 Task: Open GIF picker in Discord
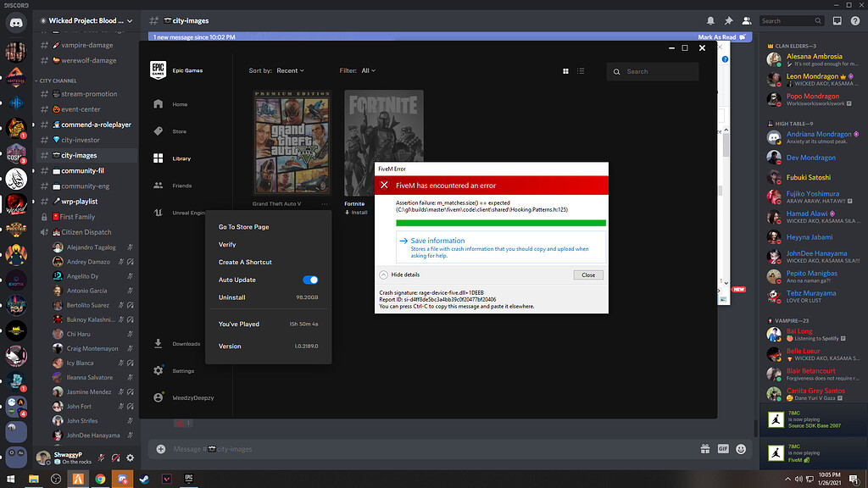pyautogui.click(x=723, y=449)
